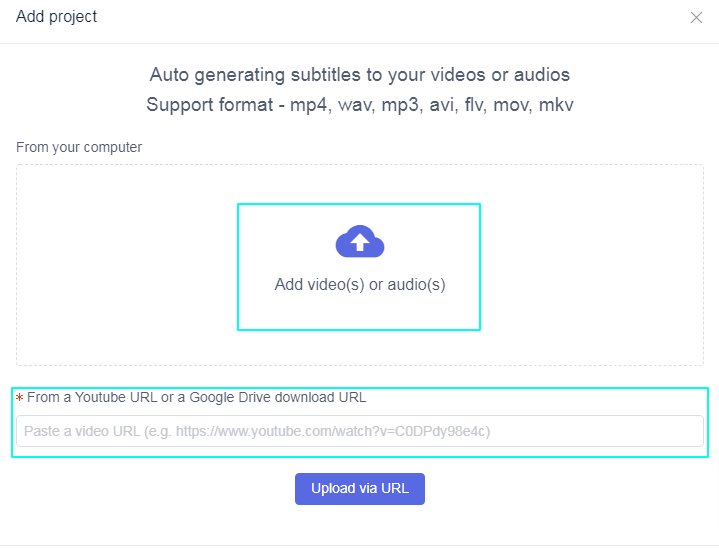Click empty right area of dashed drop zone
The height and width of the screenshot is (548, 719).
[592, 265]
